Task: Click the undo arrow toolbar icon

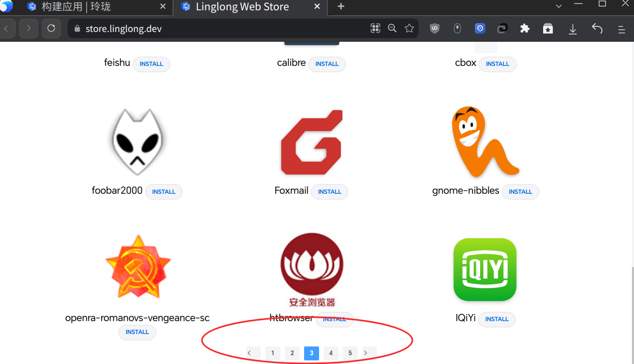Action: [597, 28]
